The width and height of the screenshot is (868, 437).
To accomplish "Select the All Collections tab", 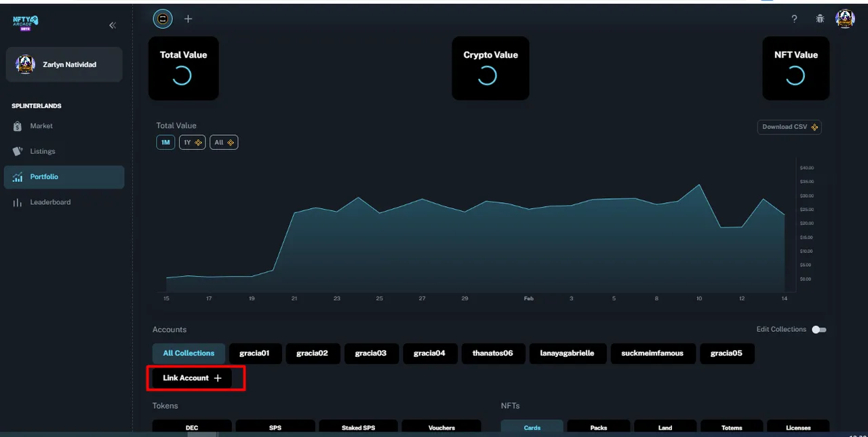I will (x=189, y=354).
